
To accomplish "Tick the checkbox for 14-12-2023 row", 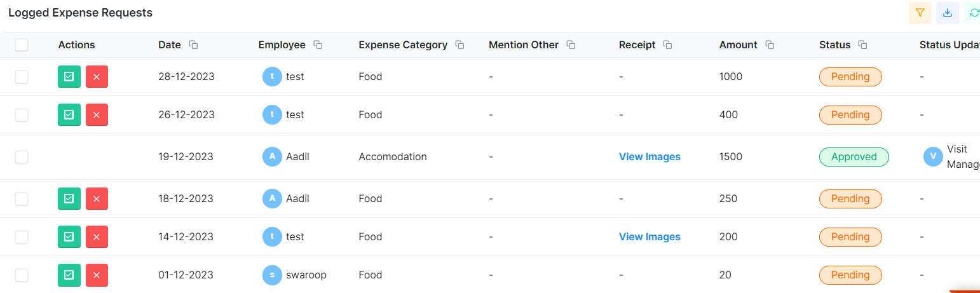I will pos(22,236).
